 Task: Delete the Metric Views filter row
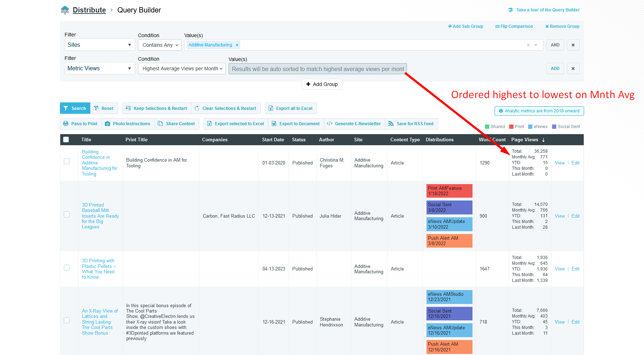[573, 69]
